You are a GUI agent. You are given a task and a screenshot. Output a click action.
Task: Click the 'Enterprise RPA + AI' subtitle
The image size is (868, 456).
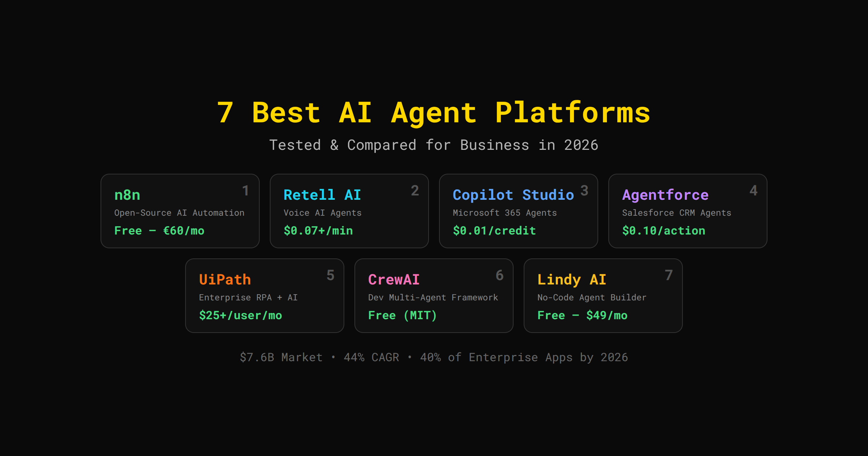click(x=248, y=297)
